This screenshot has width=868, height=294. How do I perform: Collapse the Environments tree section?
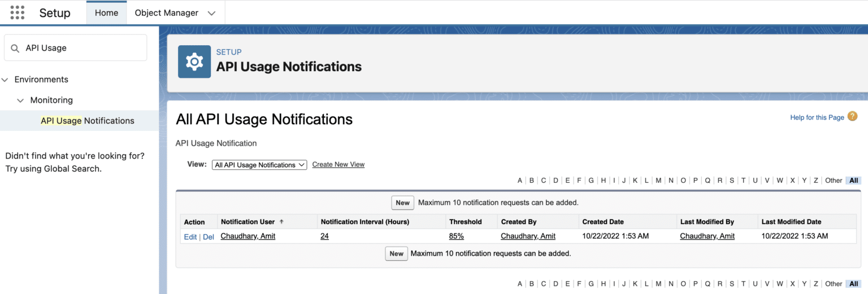pyautogui.click(x=5, y=80)
